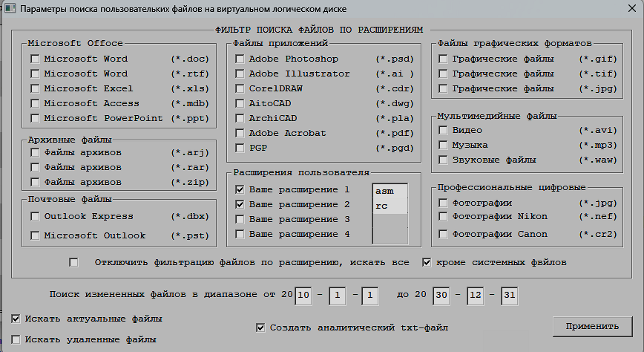Enable *.zip archive files checkbox
The height and width of the screenshot is (352, 644).
pos(36,182)
